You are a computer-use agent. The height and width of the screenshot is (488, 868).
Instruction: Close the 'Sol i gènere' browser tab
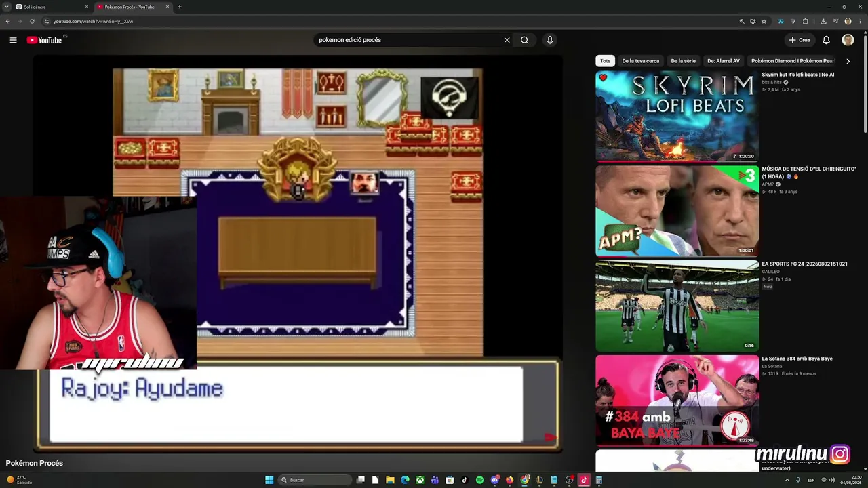coord(87,7)
